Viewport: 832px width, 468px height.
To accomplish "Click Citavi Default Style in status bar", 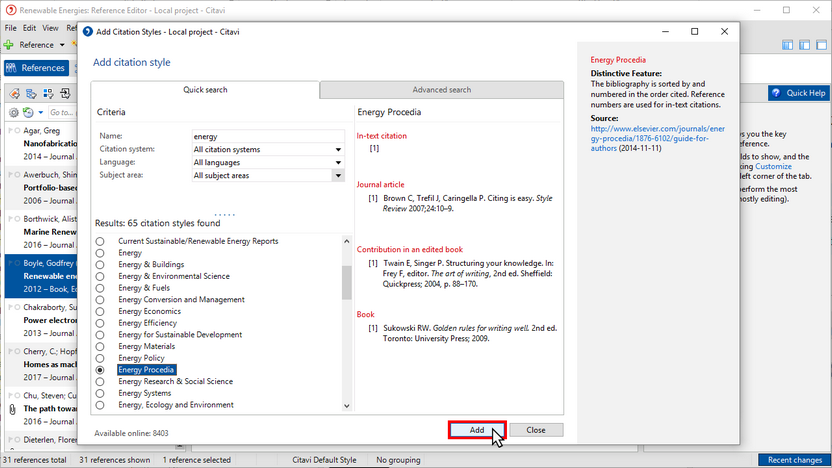I will coord(324,460).
